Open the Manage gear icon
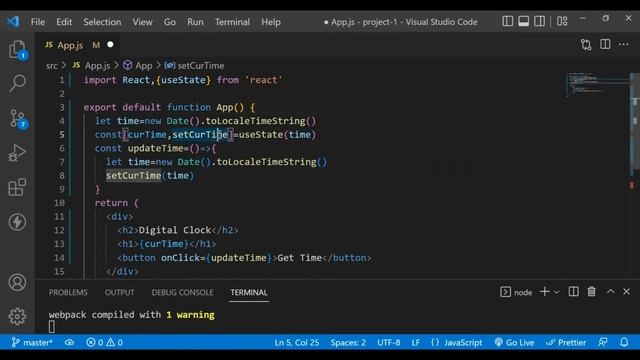This screenshot has height=360, width=640. (17, 316)
